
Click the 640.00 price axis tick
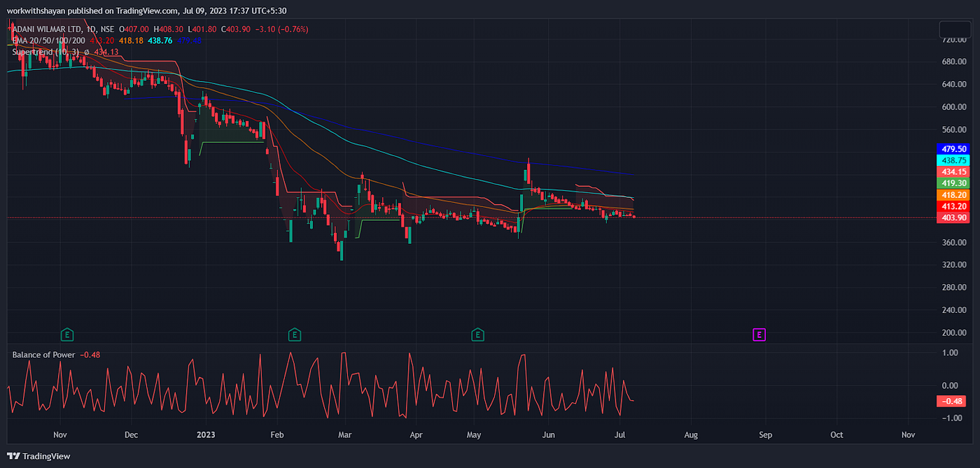coord(954,84)
